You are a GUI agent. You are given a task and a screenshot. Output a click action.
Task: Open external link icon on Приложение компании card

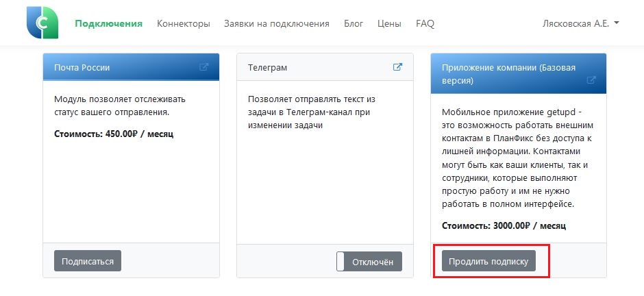[x=591, y=80]
